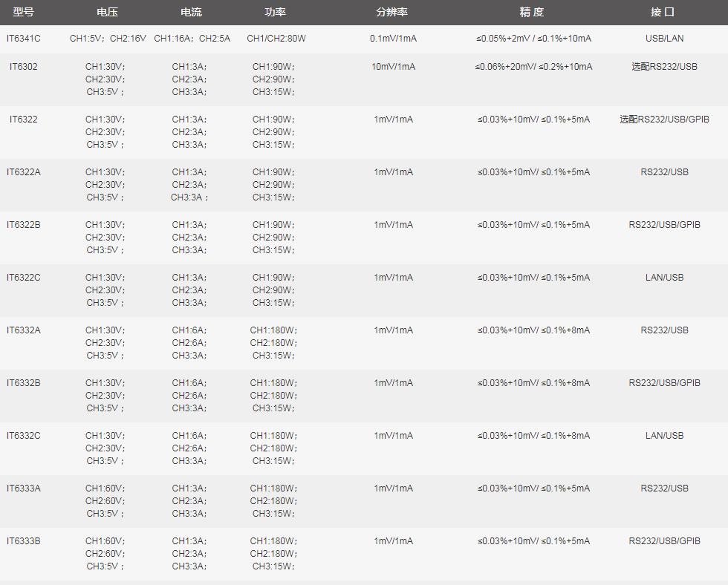Open the IT6333A model entry

(24, 488)
